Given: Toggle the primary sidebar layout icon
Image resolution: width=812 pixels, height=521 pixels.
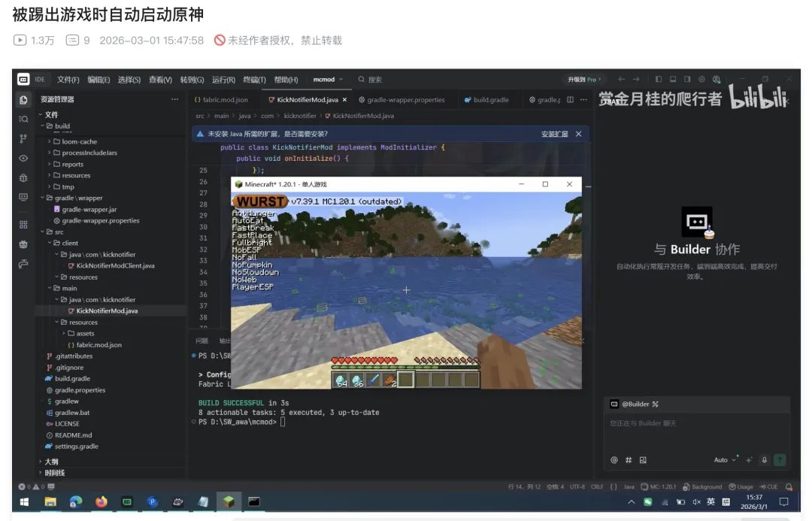Looking at the screenshot, I should pos(658,79).
